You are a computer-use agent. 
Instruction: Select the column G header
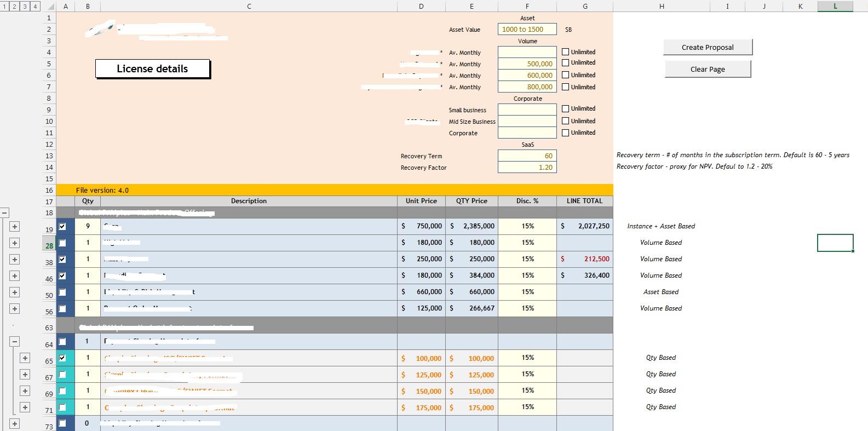tap(585, 7)
